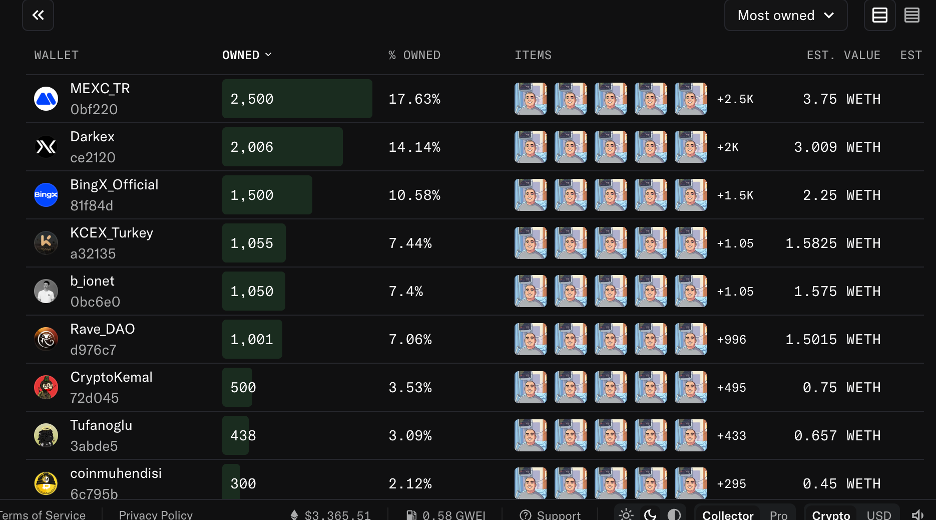Enable light theme with sun icon
The image size is (936, 520).
(626, 515)
